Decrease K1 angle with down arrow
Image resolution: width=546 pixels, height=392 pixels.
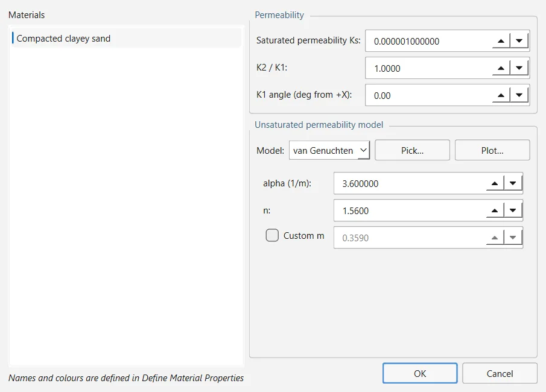(x=519, y=95)
